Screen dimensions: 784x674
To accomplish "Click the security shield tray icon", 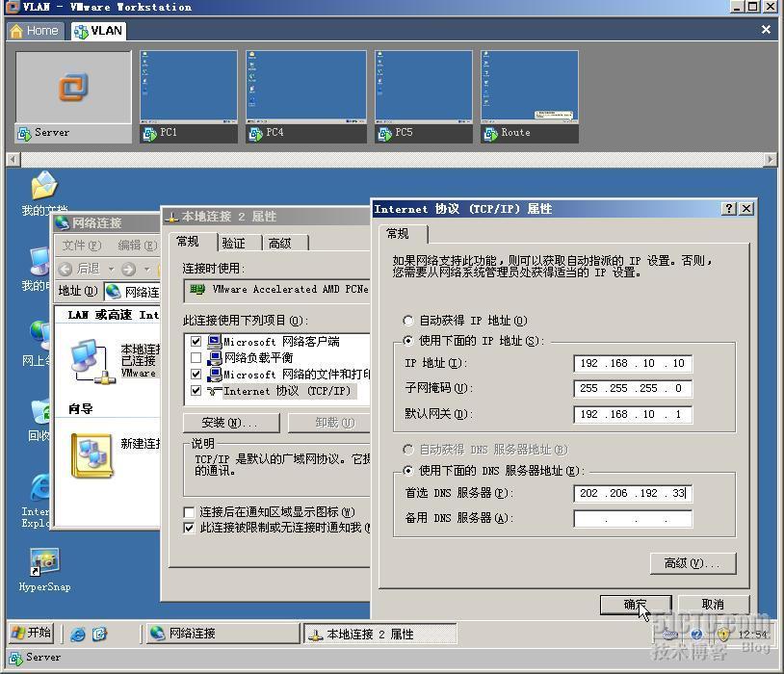I will point(723,634).
